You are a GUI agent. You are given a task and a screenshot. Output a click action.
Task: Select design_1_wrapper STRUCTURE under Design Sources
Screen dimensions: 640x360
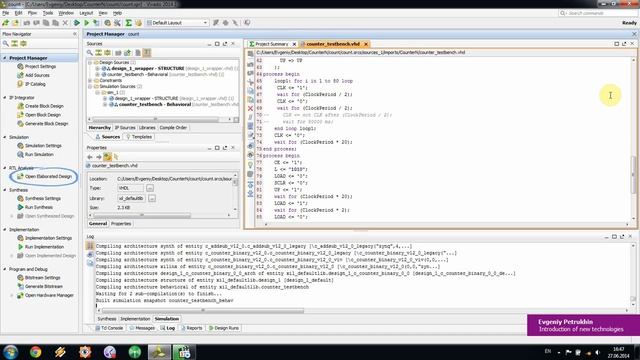148,69
